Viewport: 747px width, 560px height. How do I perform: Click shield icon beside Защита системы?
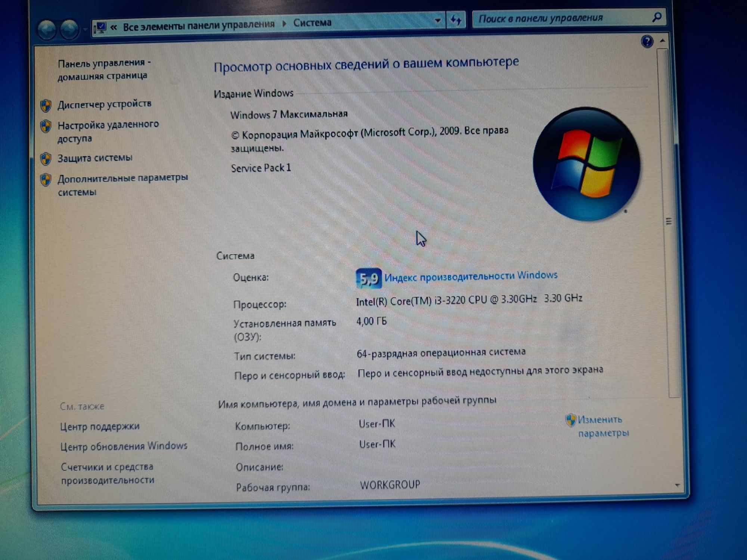(46, 159)
